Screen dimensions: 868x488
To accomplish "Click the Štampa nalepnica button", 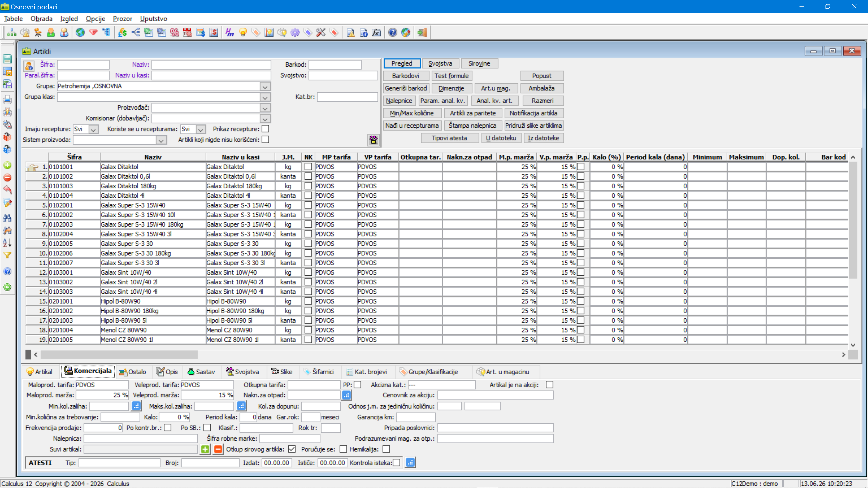I will 472,126.
